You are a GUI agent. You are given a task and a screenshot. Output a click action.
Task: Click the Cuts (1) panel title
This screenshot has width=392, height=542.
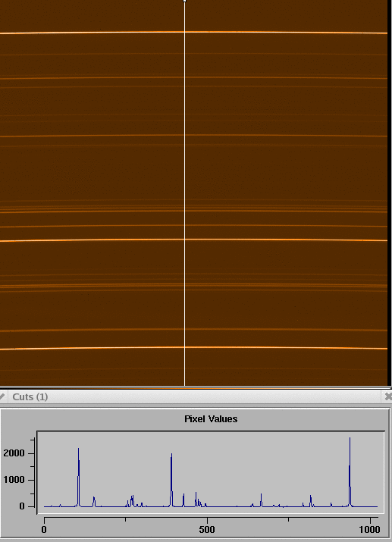(x=30, y=396)
